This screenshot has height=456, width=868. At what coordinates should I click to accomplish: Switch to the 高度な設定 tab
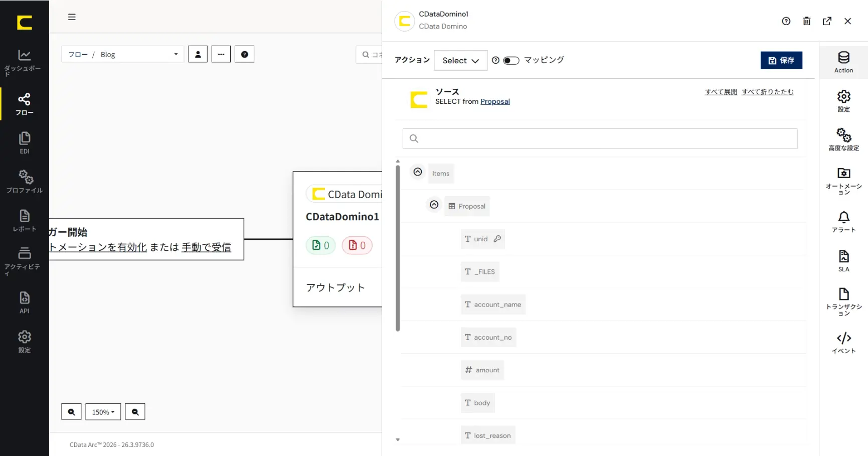pyautogui.click(x=843, y=139)
